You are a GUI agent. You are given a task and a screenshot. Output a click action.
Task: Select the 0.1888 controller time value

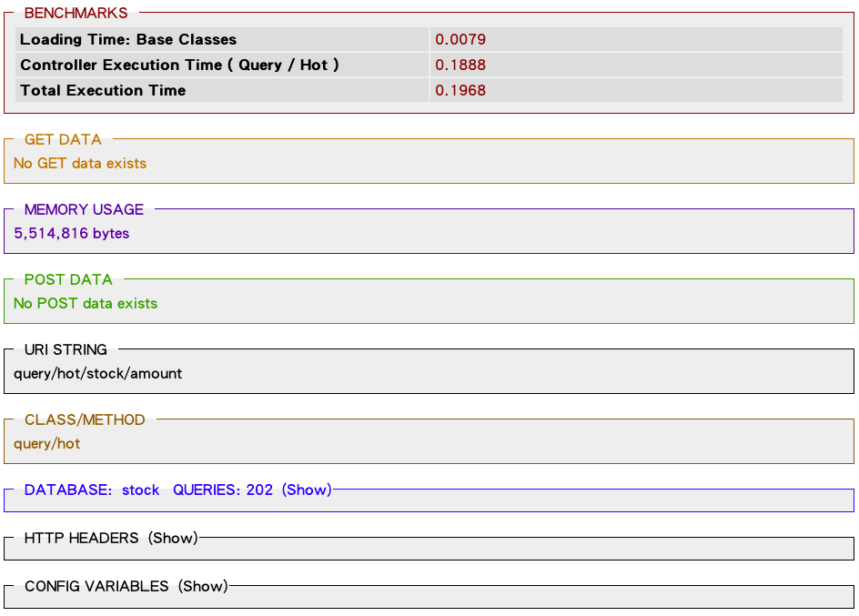coord(460,65)
